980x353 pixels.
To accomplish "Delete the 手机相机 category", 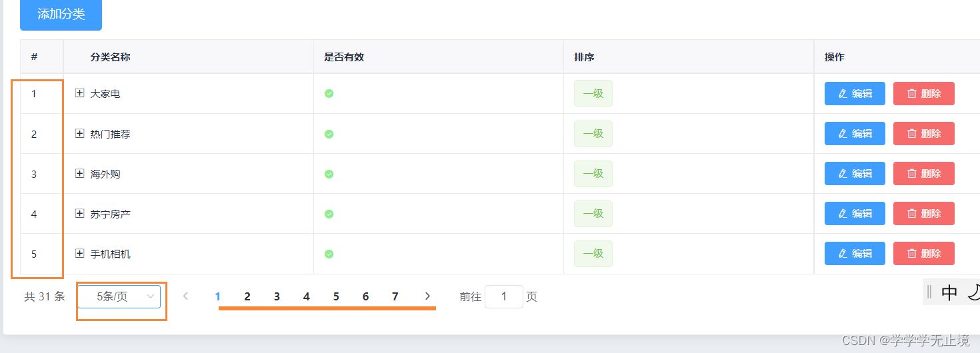I will pos(923,254).
